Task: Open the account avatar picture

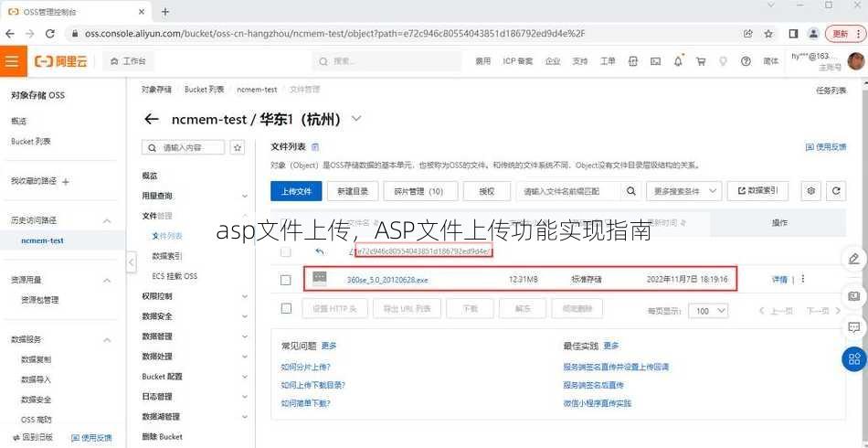Action: point(856,61)
